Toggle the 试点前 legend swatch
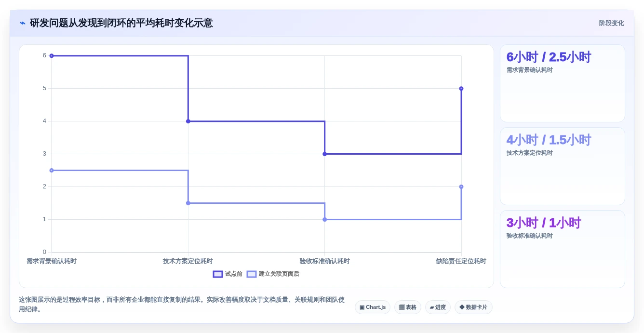The image size is (644, 333). (218, 274)
